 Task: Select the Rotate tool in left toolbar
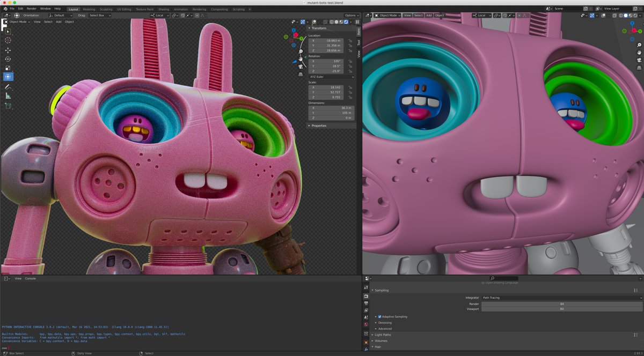click(8, 59)
